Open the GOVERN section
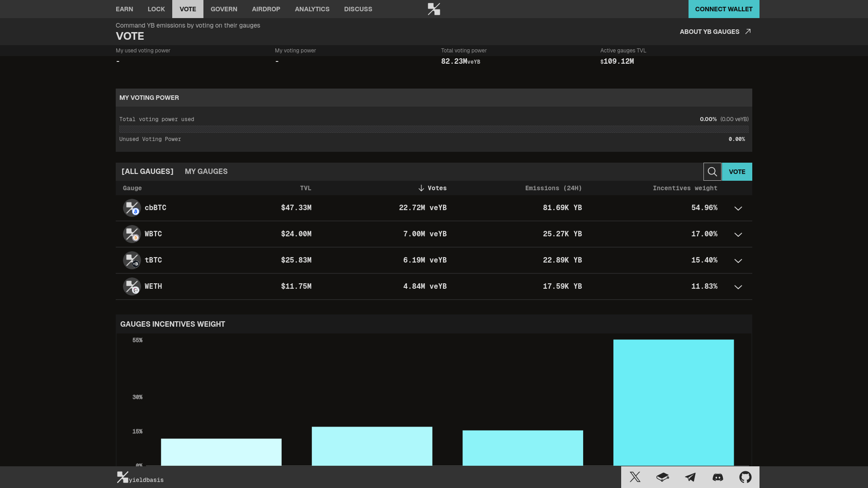The image size is (868, 488). point(224,9)
